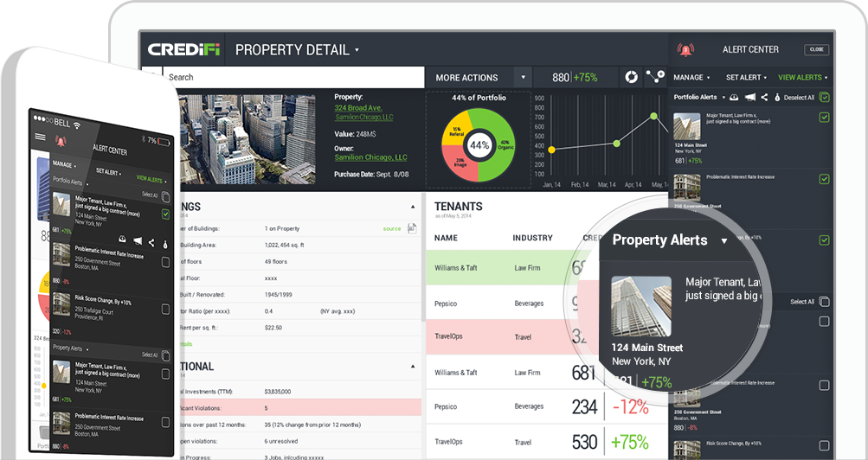Click the source document icon in Buildings section

click(x=412, y=227)
